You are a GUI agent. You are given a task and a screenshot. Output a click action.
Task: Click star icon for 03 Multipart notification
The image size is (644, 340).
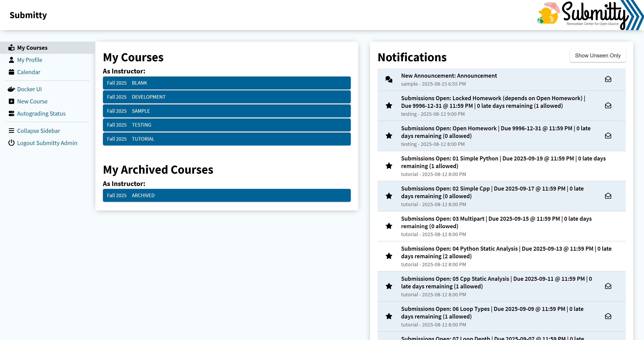point(389,226)
